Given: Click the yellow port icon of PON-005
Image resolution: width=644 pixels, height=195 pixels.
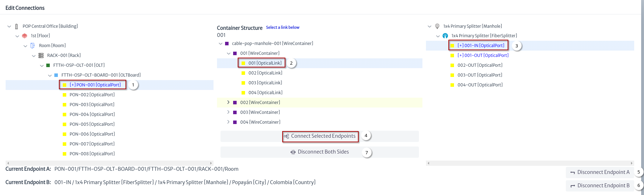Looking at the screenshot, I should coord(65,124).
